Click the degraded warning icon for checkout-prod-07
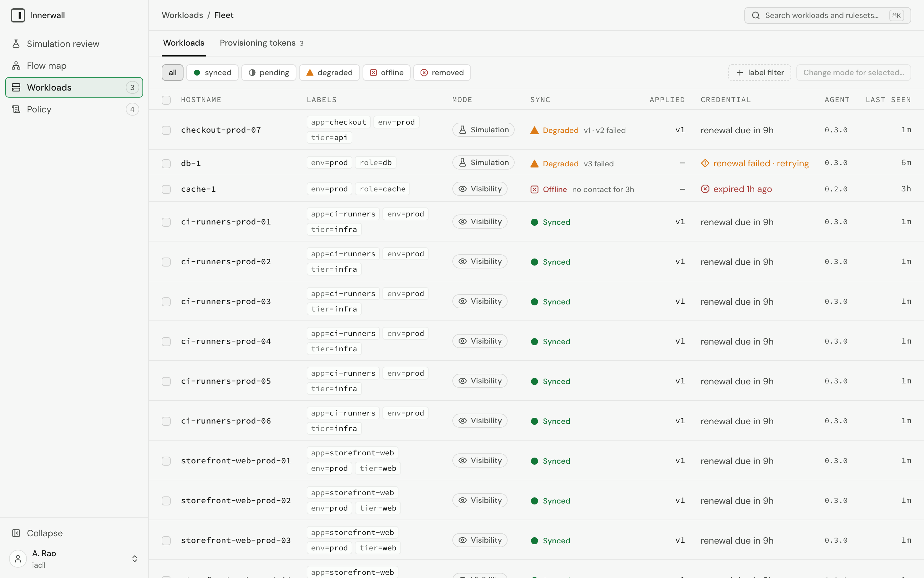The height and width of the screenshot is (578, 924). click(535, 130)
